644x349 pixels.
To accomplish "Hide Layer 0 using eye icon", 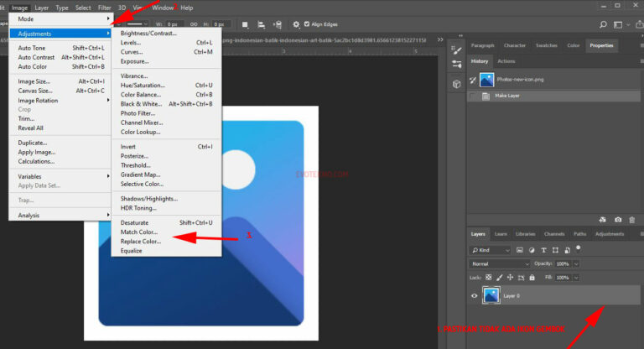I will pos(475,295).
